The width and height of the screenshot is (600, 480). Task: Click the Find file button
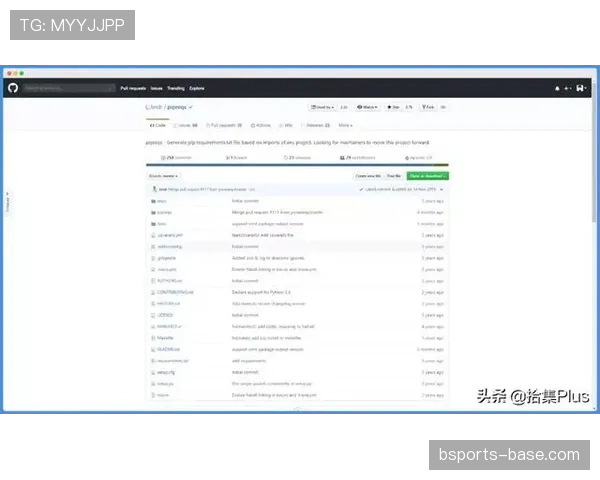[394, 175]
